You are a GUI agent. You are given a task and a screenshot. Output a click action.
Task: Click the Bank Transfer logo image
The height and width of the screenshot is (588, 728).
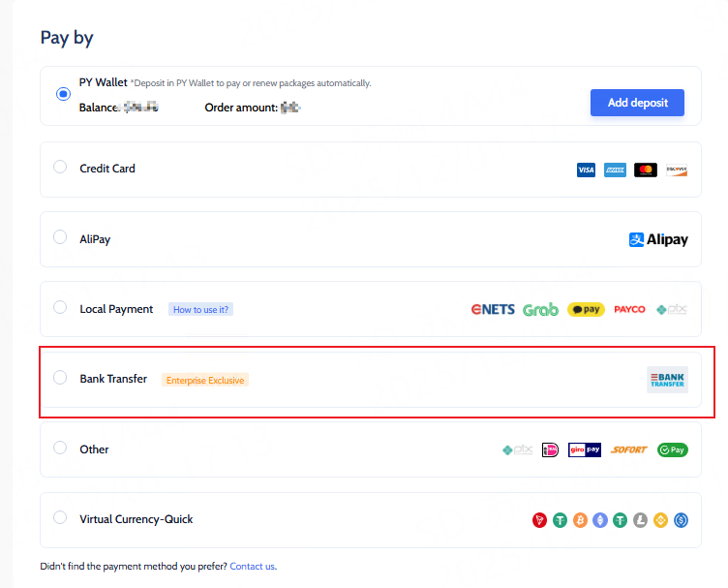pos(667,380)
